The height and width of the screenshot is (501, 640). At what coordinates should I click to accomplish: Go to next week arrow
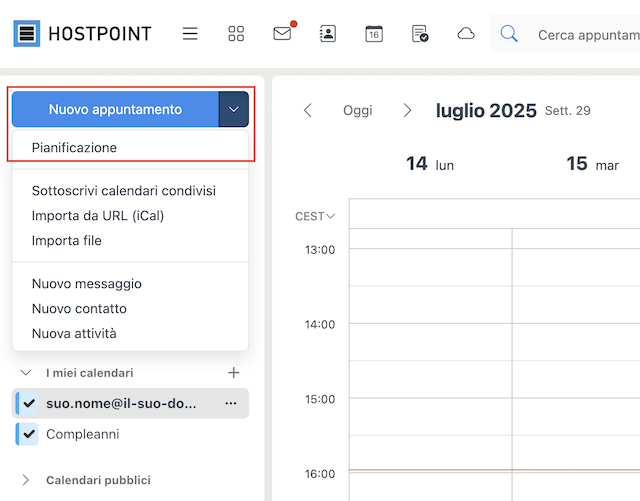[407, 110]
